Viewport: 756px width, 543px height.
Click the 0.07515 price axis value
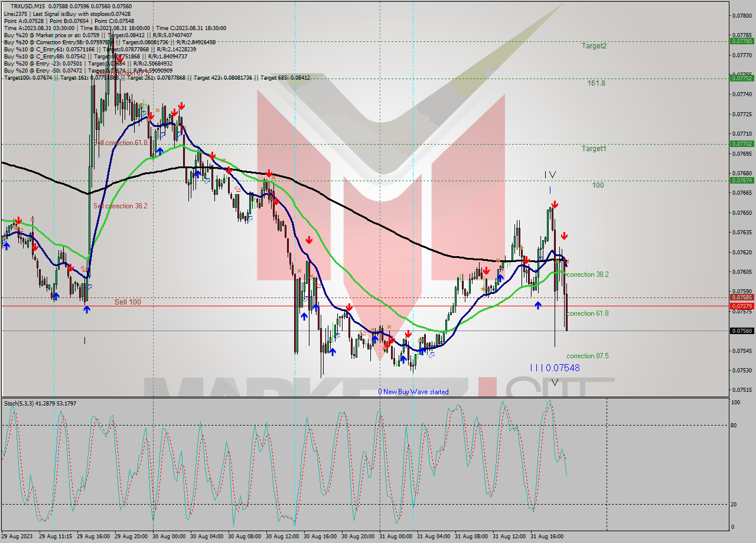click(742, 390)
